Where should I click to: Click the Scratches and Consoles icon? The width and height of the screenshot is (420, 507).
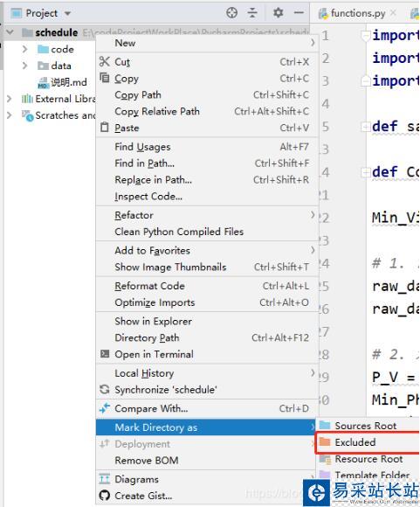point(27,115)
